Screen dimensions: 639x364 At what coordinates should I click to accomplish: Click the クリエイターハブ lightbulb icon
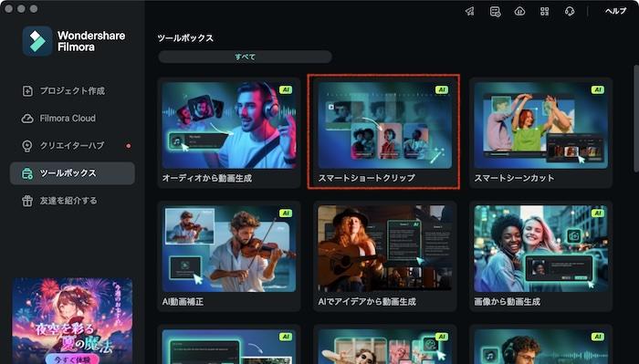[27, 146]
